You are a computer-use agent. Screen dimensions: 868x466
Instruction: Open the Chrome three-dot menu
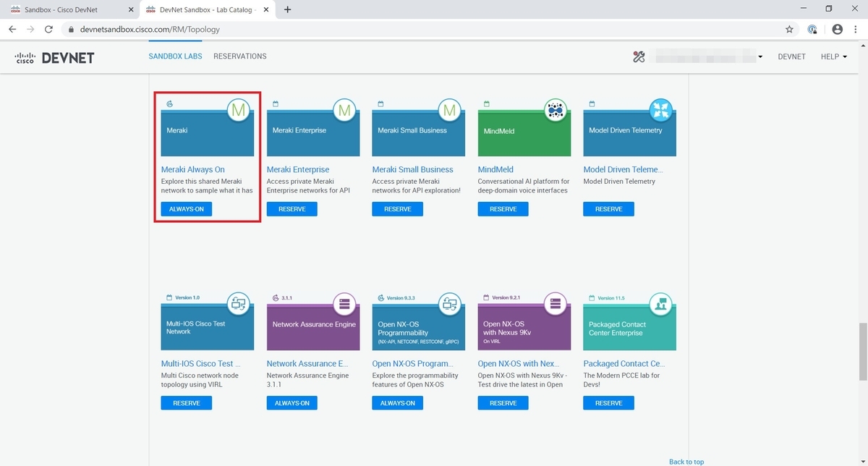(x=854, y=29)
